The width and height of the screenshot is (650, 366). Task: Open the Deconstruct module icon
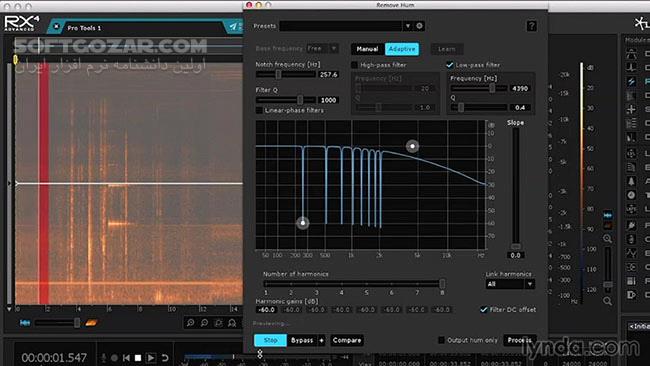631,124
